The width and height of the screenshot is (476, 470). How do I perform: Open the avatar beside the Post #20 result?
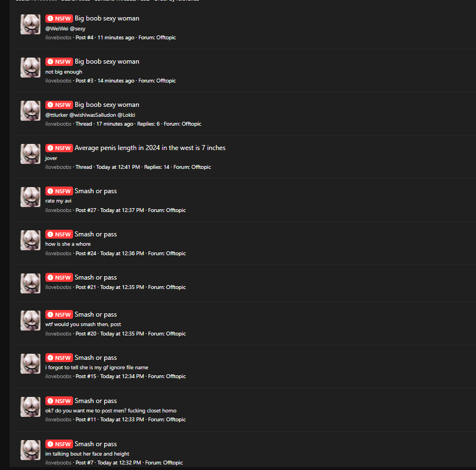30,321
